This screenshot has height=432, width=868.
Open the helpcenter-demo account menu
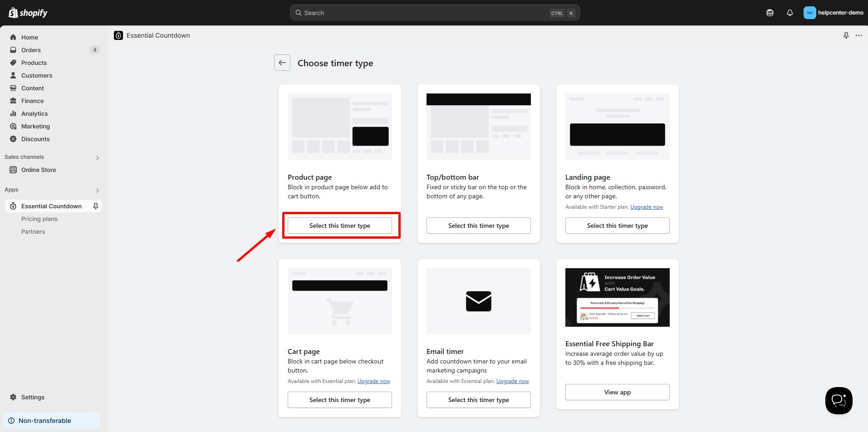point(833,13)
